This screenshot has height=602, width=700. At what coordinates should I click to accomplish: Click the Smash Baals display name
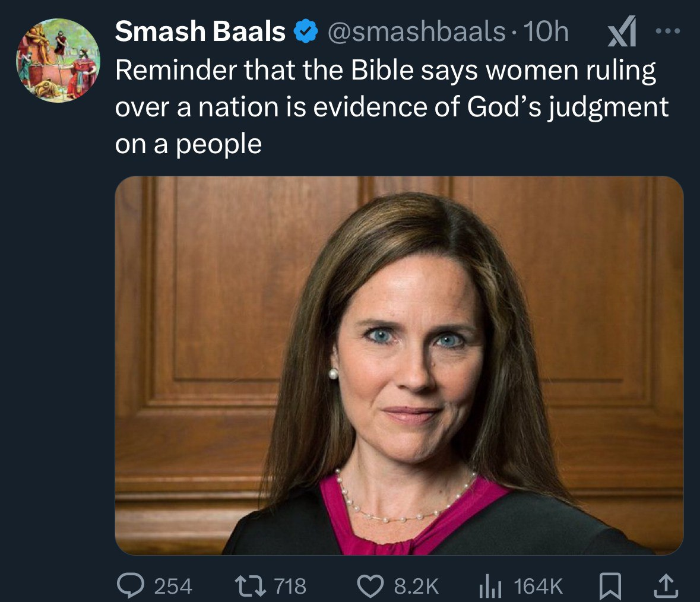tap(200, 31)
